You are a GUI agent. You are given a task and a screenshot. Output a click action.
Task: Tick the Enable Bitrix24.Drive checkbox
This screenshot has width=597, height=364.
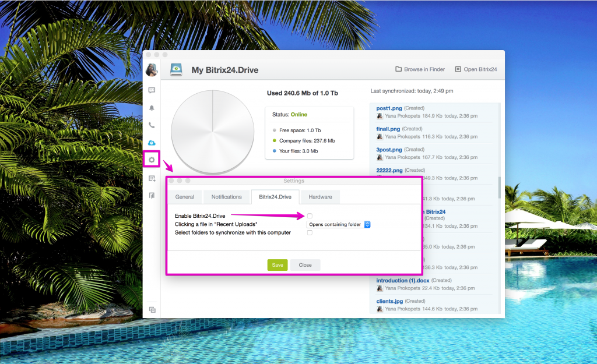(x=310, y=216)
